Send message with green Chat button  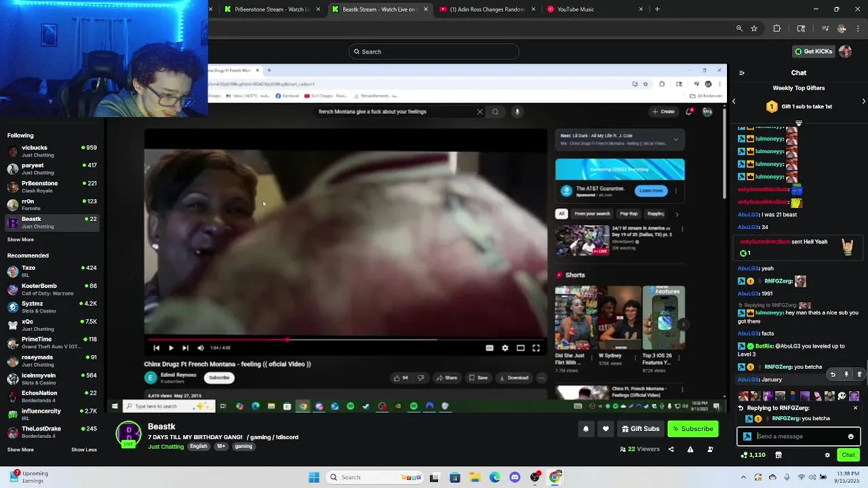[848, 455]
